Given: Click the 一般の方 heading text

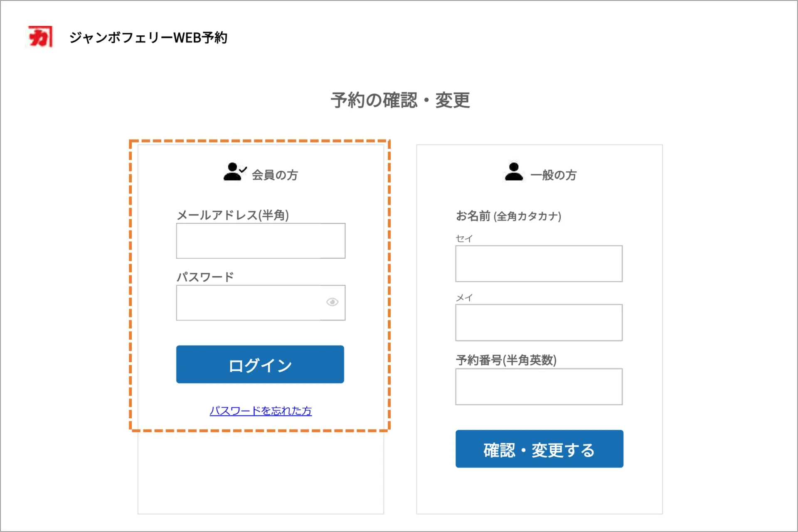Looking at the screenshot, I should [554, 175].
